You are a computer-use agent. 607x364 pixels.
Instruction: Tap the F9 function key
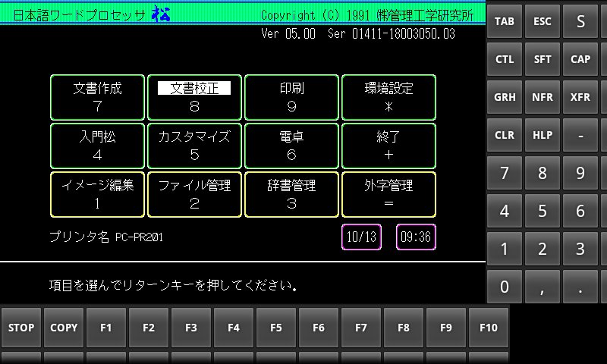click(446, 328)
